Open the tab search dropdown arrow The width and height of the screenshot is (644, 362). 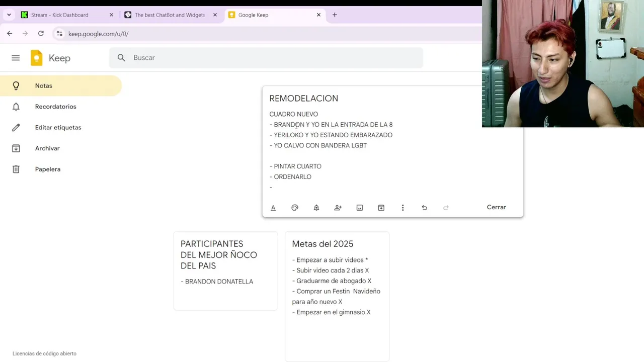[9, 15]
